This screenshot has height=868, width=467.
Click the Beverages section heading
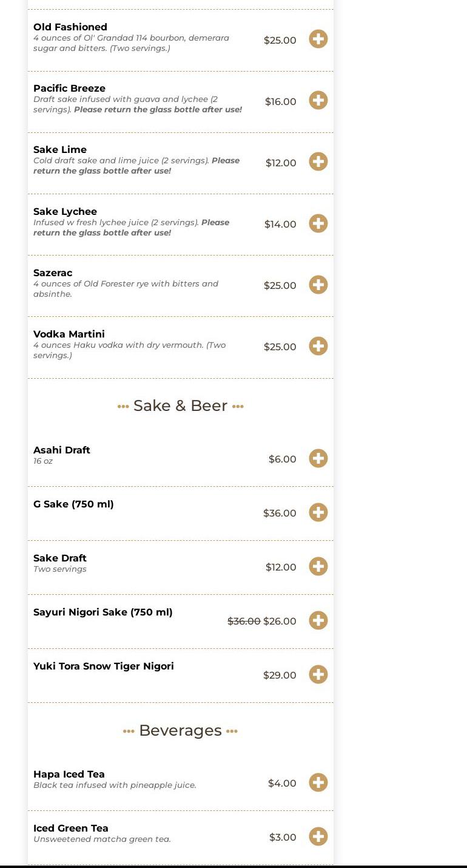[x=180, y=730]
